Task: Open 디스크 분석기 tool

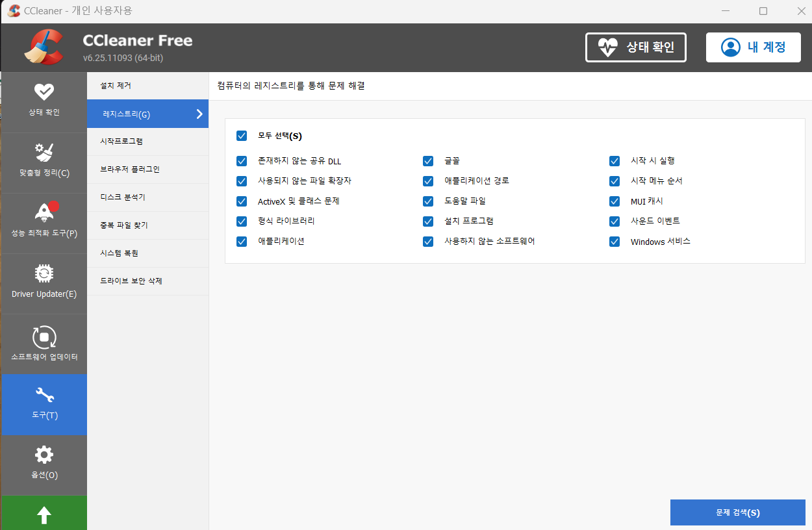Action: (147, 197)
